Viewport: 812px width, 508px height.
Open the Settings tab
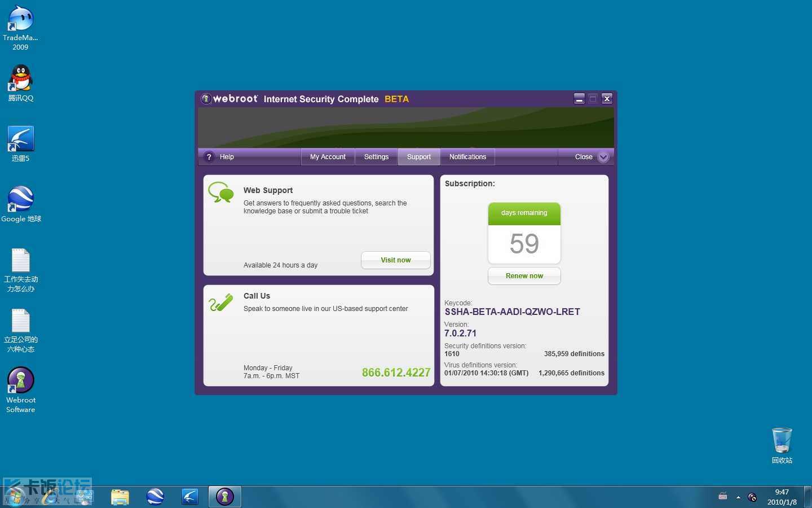pos(376,157)
